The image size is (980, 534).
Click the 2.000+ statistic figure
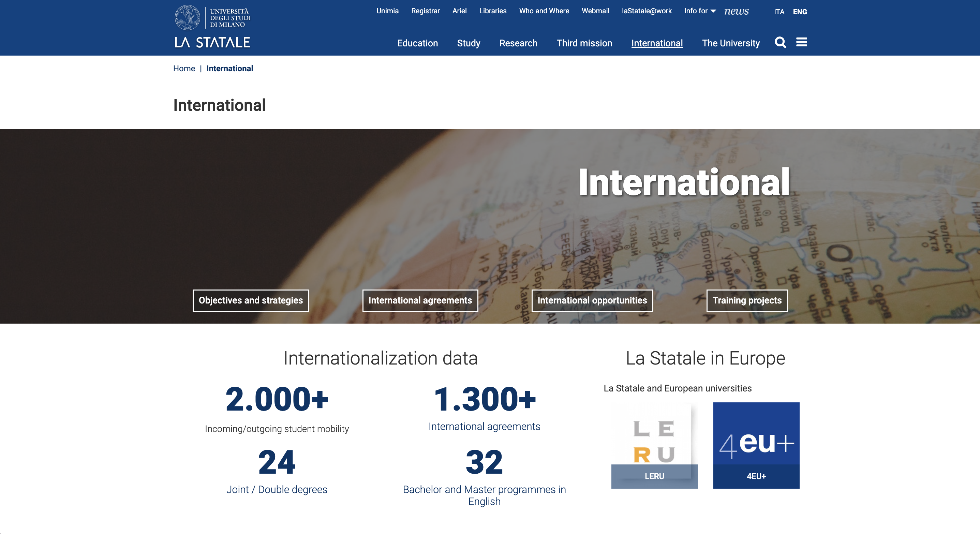277,399
